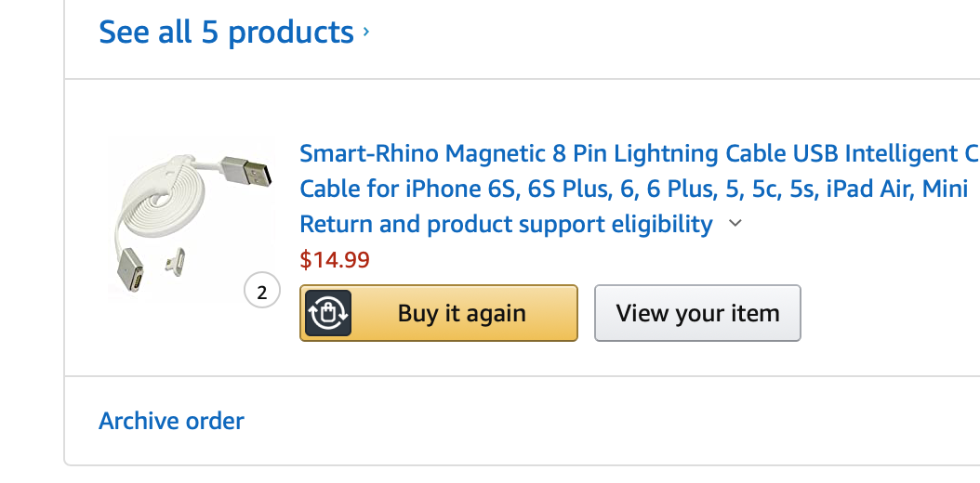
Task: Click the View your item button
Action: point(697,313)
